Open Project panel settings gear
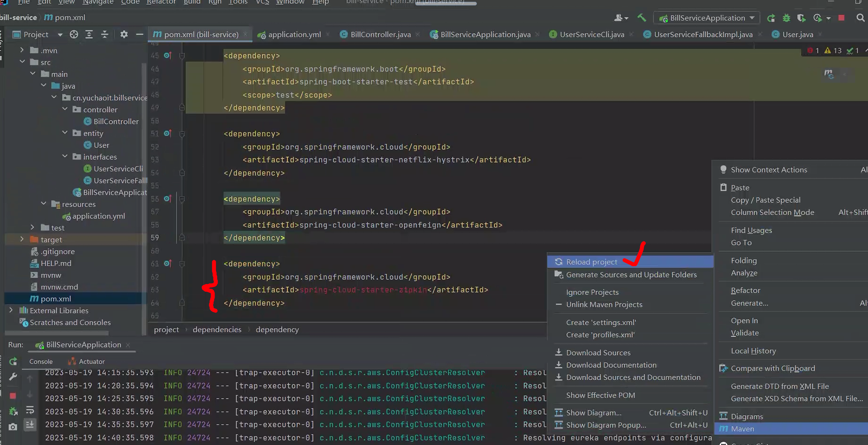868x445 pixels. tap(124, 34)
